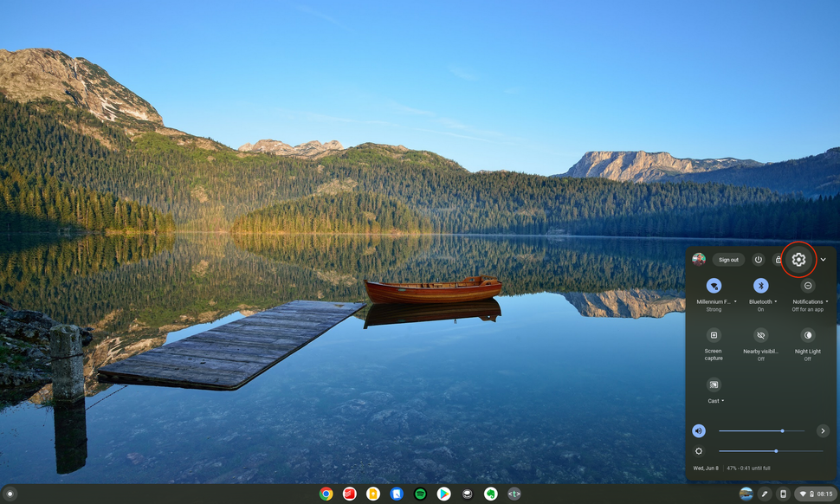Open the app launcher button
This screenshot has width=840, height=504.
pos(11,492)
